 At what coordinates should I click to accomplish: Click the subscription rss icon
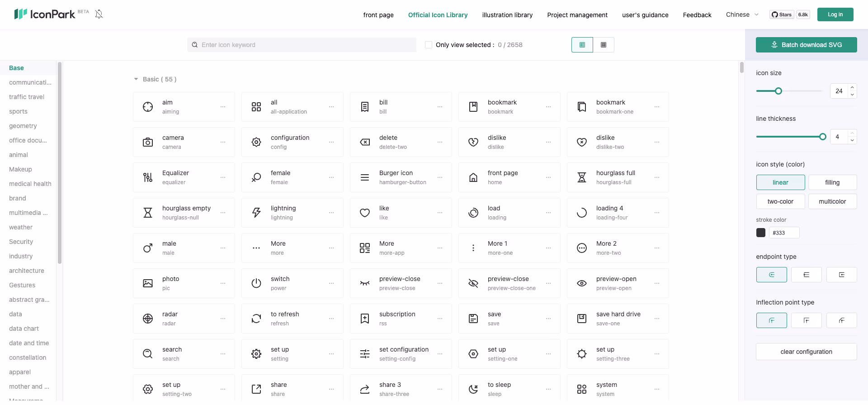point(365,319)
